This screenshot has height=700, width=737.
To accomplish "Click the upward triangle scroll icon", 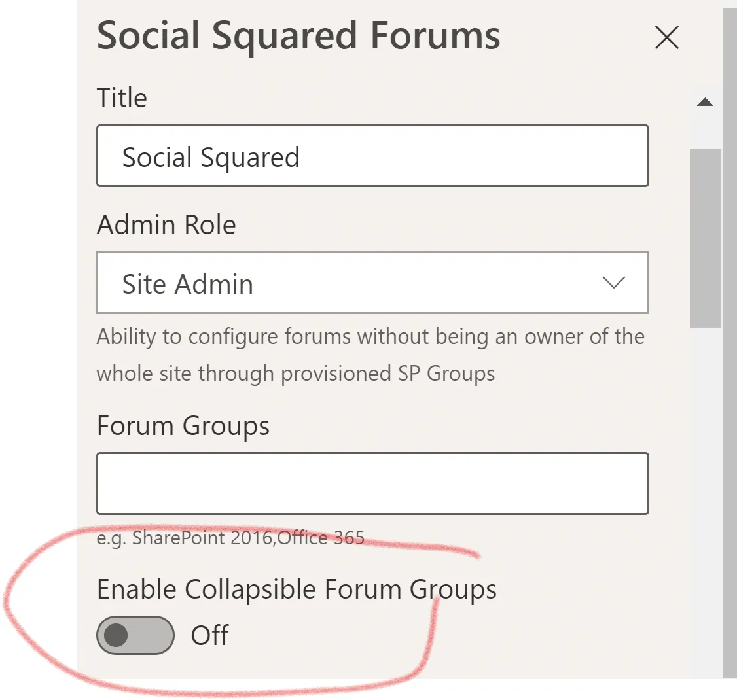I will (705, 101).
